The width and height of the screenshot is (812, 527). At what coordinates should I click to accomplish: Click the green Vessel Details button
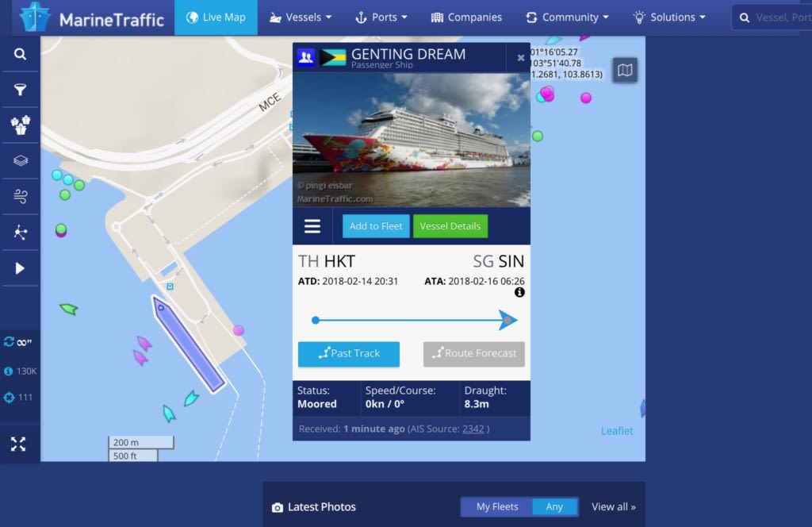click(450, 226)
